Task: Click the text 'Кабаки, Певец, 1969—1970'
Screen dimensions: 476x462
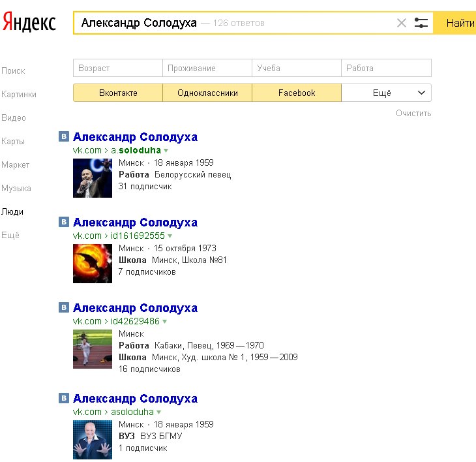Action: point(209,345)
